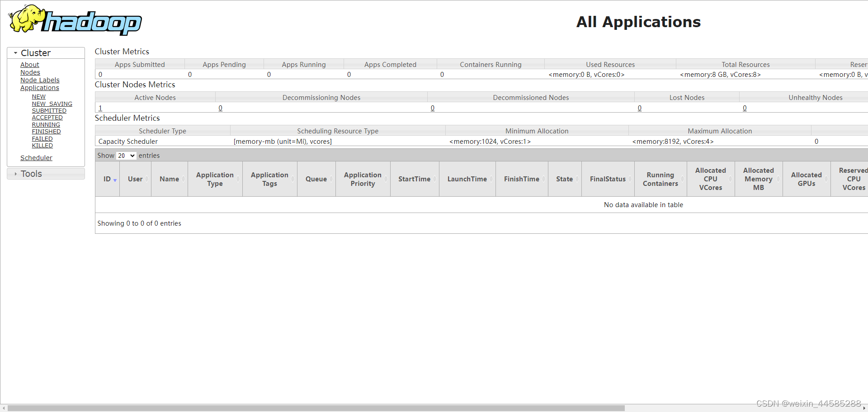
Task: Filter applications by NEW_SAVING state
Action: [52, 104]
